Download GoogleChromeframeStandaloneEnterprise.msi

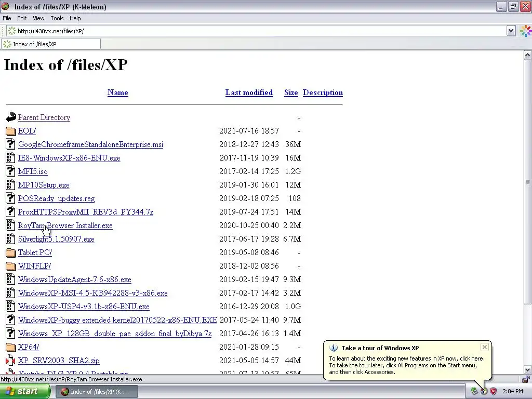[90, 144]
